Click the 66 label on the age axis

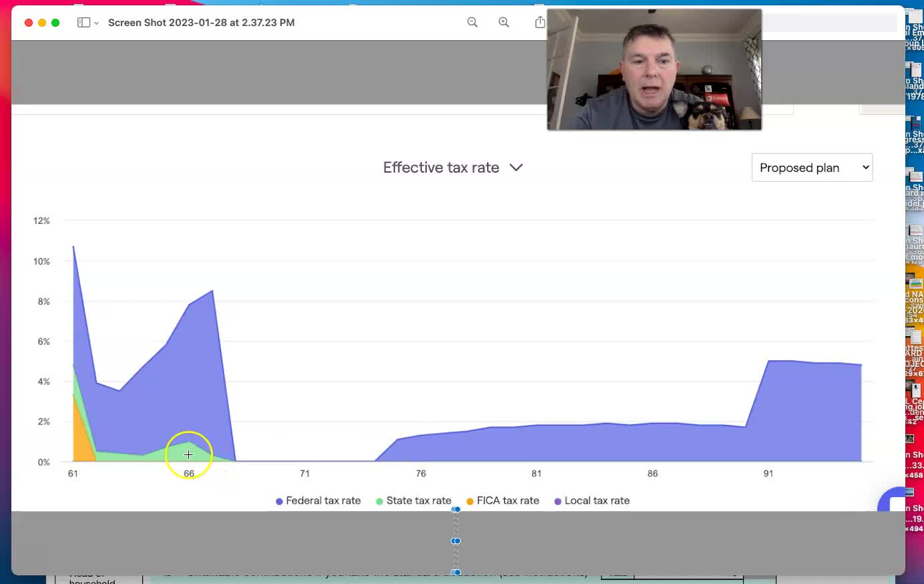[189, 473]
